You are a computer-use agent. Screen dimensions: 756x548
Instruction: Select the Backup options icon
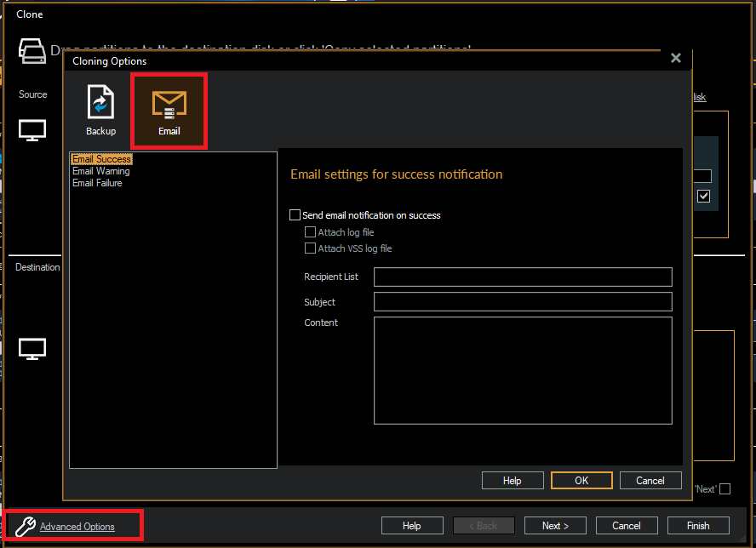tap(100, 109)
